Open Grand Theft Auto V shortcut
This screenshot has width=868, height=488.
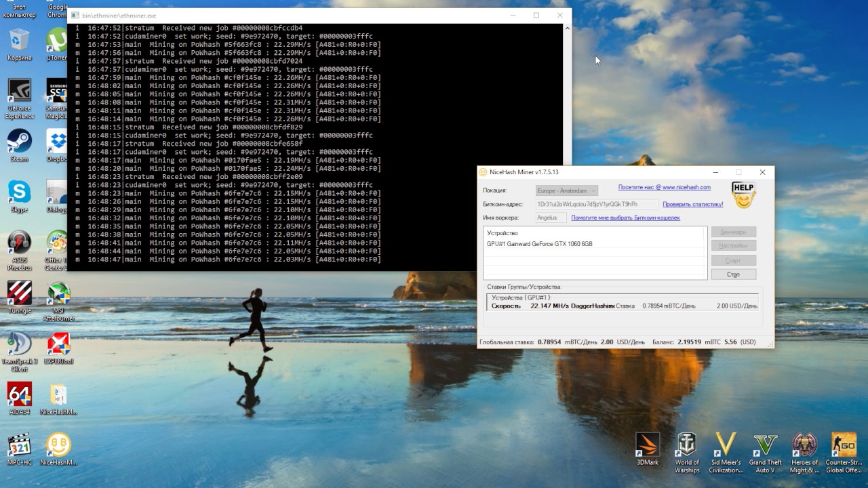coord(765,453)
